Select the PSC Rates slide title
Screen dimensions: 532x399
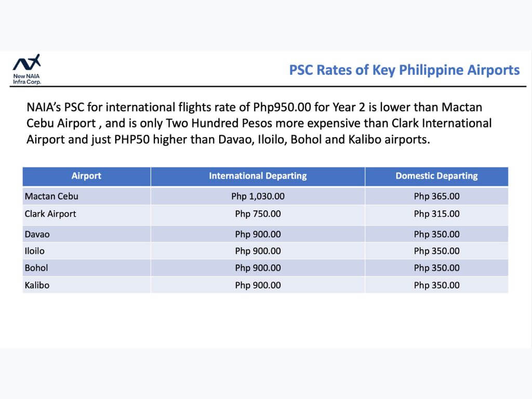coord(404,70)
